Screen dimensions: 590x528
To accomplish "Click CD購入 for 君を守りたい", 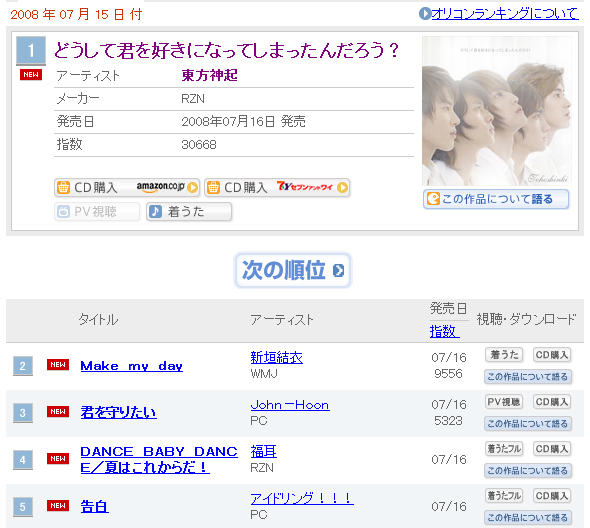I will [552, 402].
